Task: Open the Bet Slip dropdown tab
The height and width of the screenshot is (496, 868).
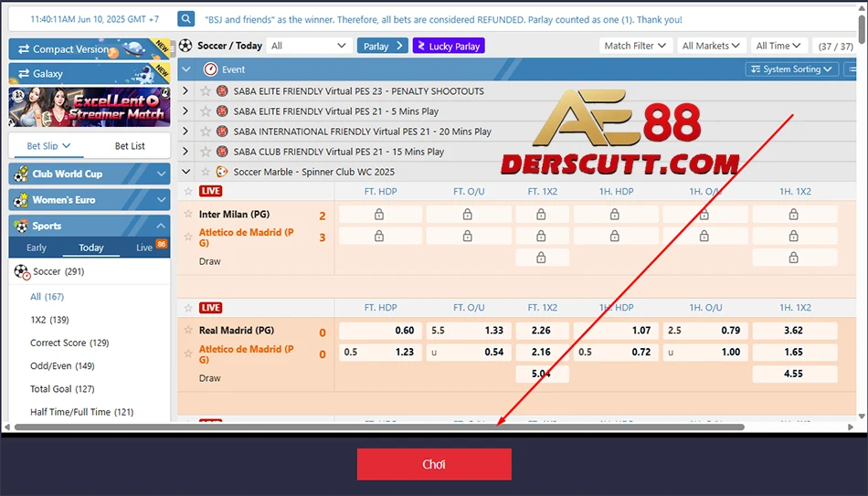Action: [x=48, y=145]
